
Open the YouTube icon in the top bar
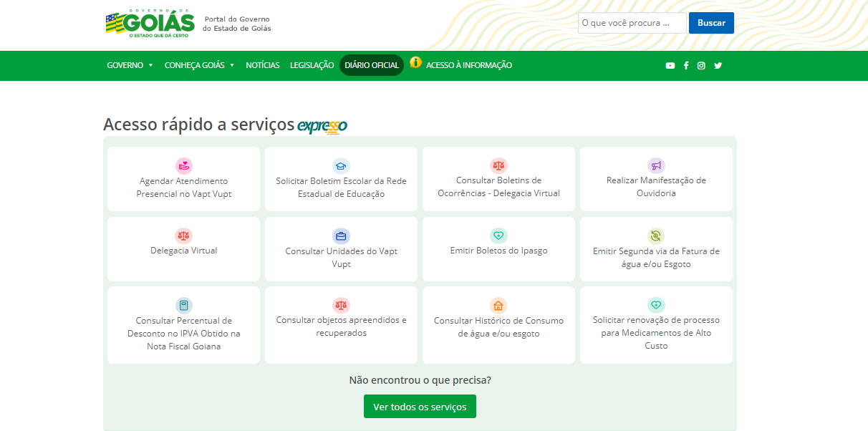(x=670, y=65)
